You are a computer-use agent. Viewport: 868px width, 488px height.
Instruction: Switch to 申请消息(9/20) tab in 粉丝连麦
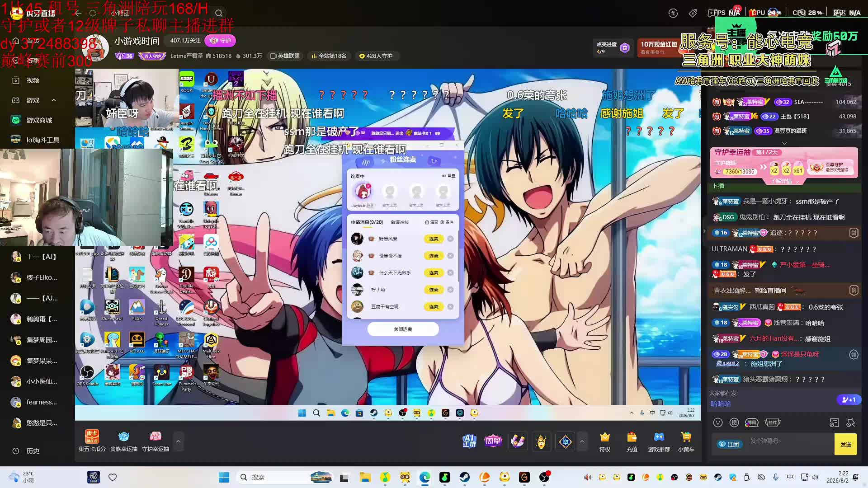[x=367, y=222]
